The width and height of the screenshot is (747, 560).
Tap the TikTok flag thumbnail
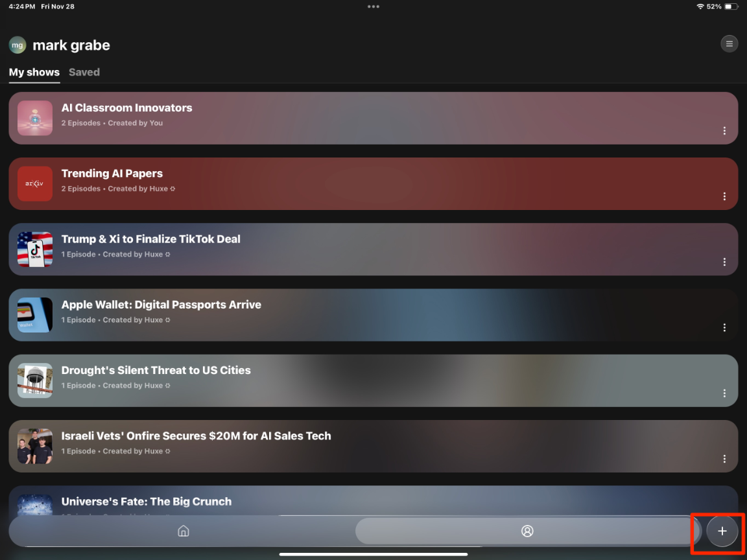pyautogui.click(x=35, y=250)
